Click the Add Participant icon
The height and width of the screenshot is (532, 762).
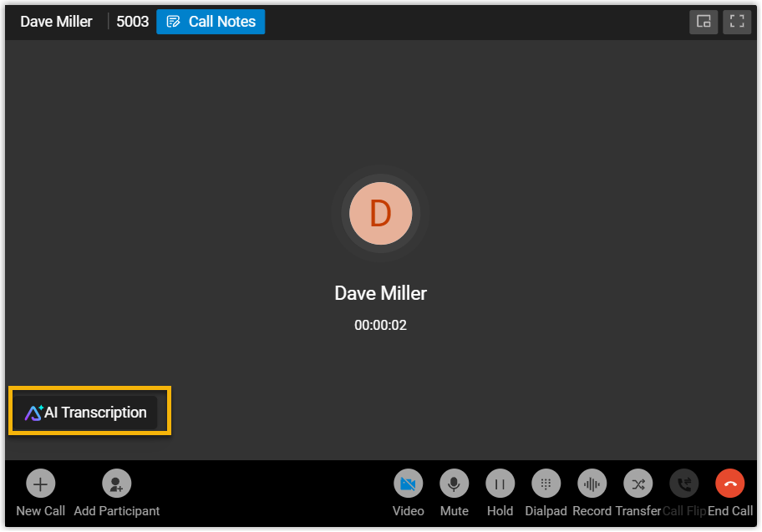point(116,484)
